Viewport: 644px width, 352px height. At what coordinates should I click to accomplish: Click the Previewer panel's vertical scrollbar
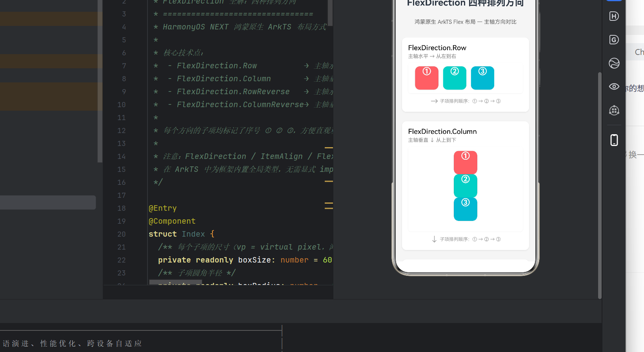pyautogui.click(x=599, y=185)
